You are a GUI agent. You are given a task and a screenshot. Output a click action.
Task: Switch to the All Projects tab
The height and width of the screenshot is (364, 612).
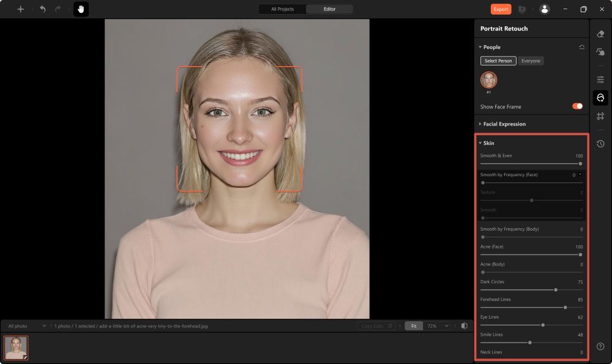(282, 9)
